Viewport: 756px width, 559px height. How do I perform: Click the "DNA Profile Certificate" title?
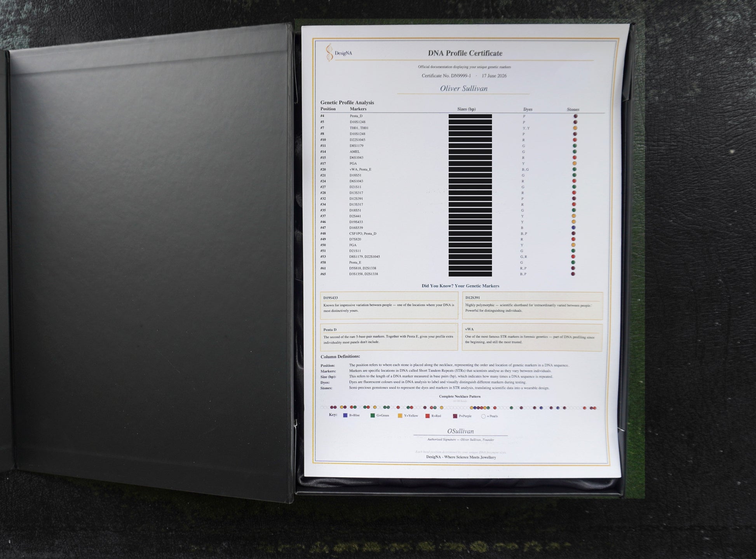tap(465, 53)
